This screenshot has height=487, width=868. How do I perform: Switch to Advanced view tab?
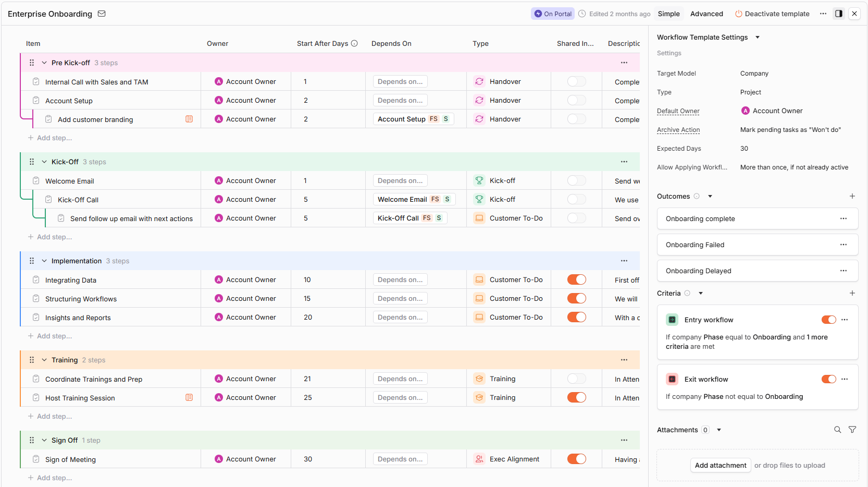[x=706, y=14]
